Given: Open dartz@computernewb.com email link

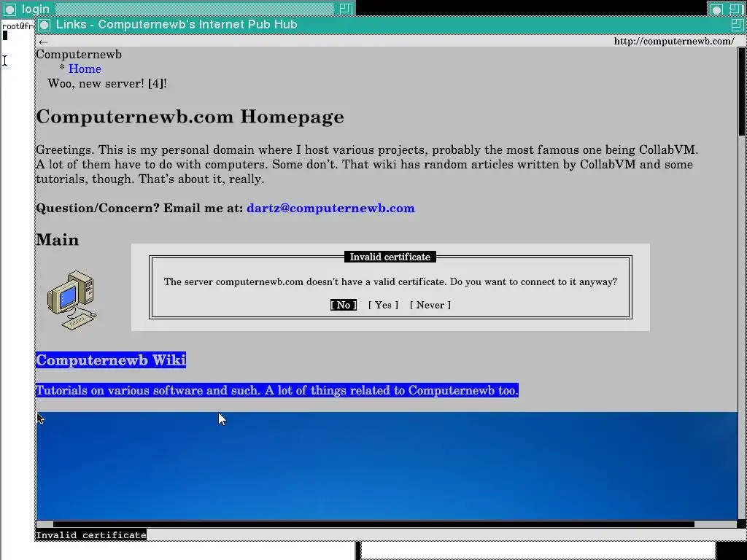Looking at the screenshot, I should click(x=330, y=208).
